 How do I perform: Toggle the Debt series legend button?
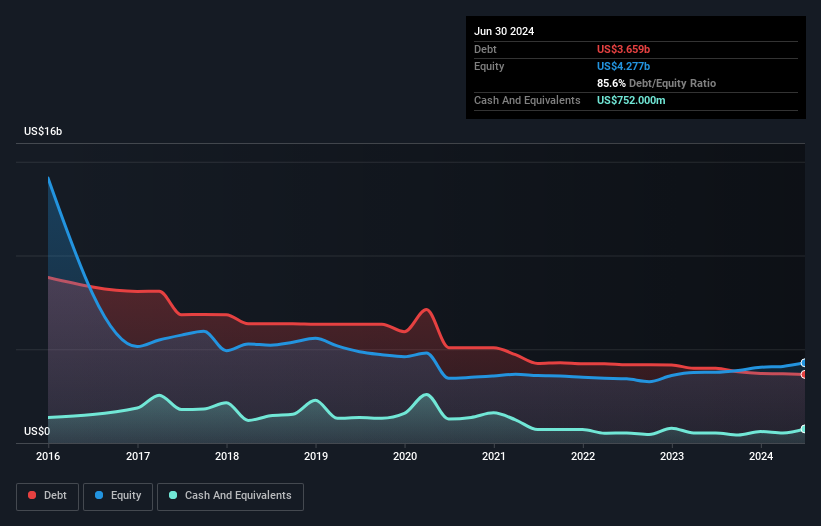coord(47,496)
